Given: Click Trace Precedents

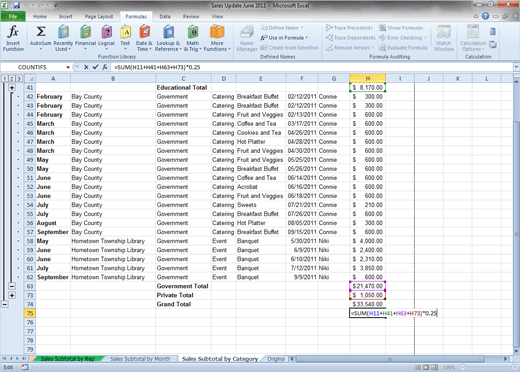Looking at the screenshot, I should coord(349,28).
